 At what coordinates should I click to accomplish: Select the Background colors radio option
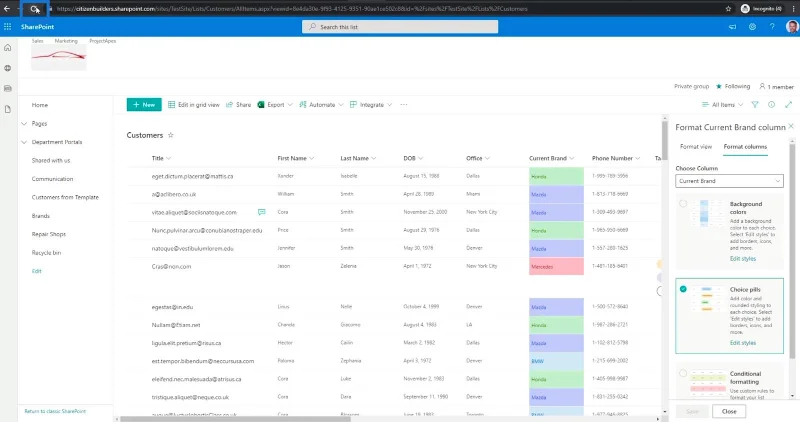[x=683, y=204]
